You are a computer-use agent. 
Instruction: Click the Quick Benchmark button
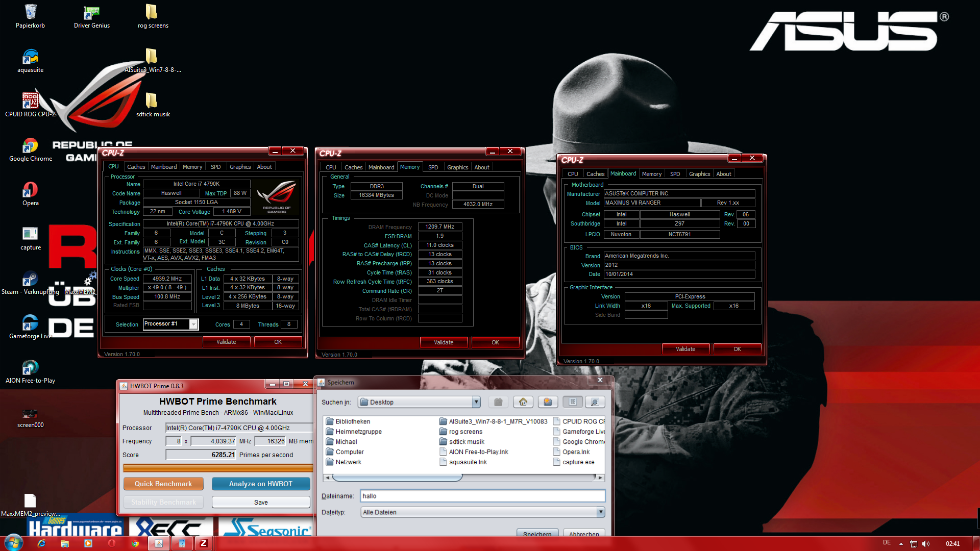tap(163, 484)
